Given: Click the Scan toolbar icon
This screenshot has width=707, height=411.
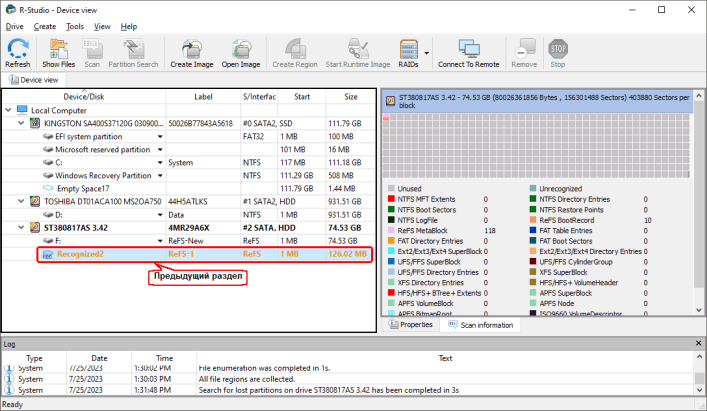Looking at the screenshot, I should tap(92, 49).
